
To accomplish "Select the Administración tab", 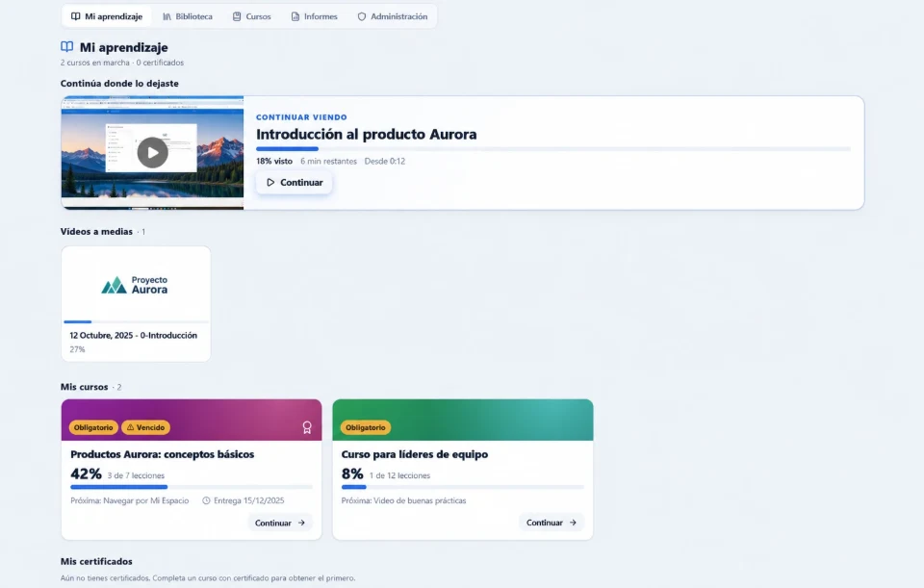I will point(393,16).
